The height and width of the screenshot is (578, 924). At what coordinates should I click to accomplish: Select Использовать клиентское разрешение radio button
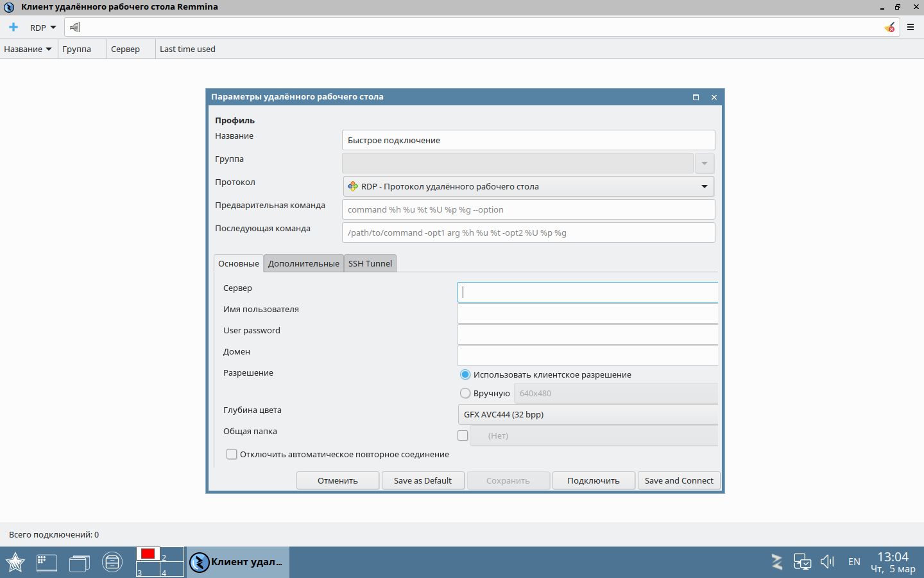(465, 374)
